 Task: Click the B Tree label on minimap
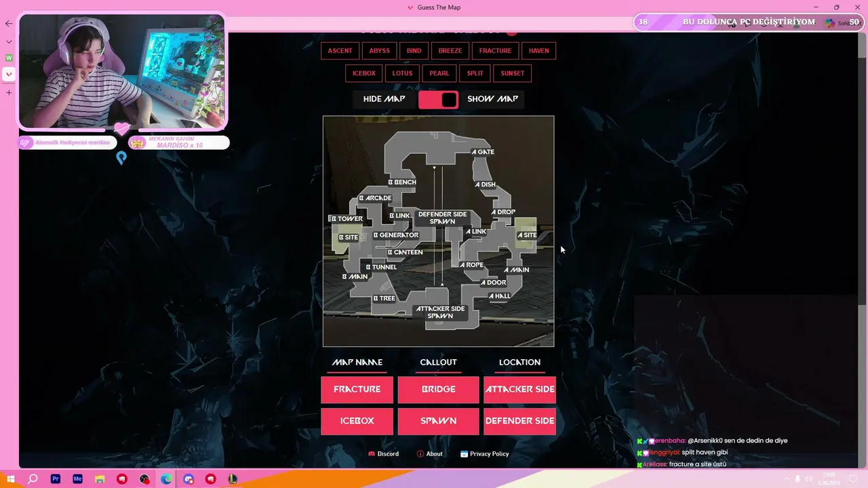(384, 298)
